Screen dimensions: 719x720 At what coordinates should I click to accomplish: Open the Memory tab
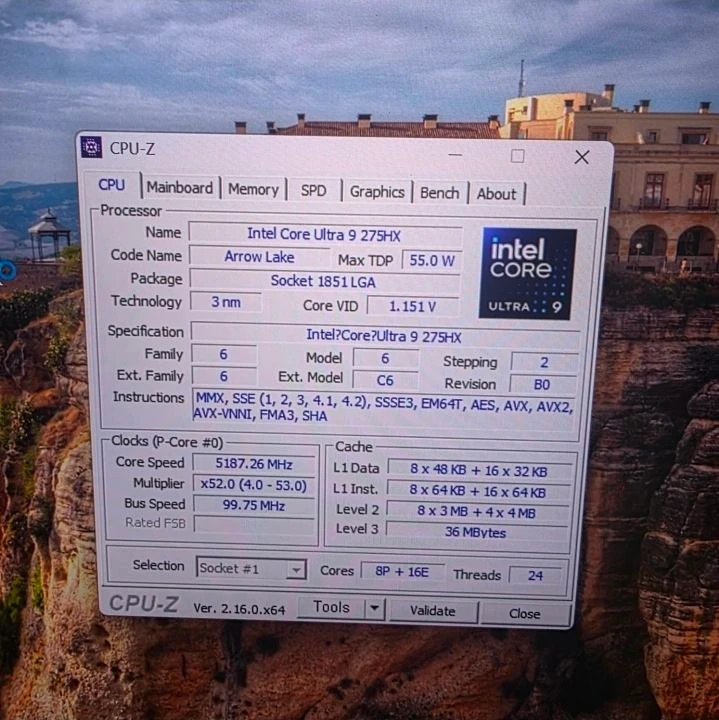coord(253,190)
